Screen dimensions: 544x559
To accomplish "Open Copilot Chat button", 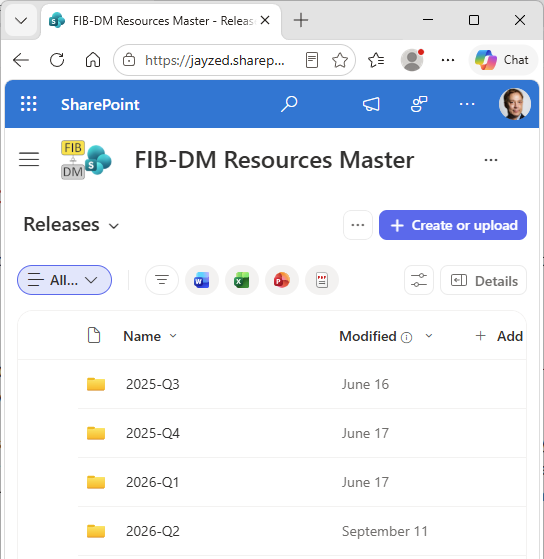I will pos(503,60).
